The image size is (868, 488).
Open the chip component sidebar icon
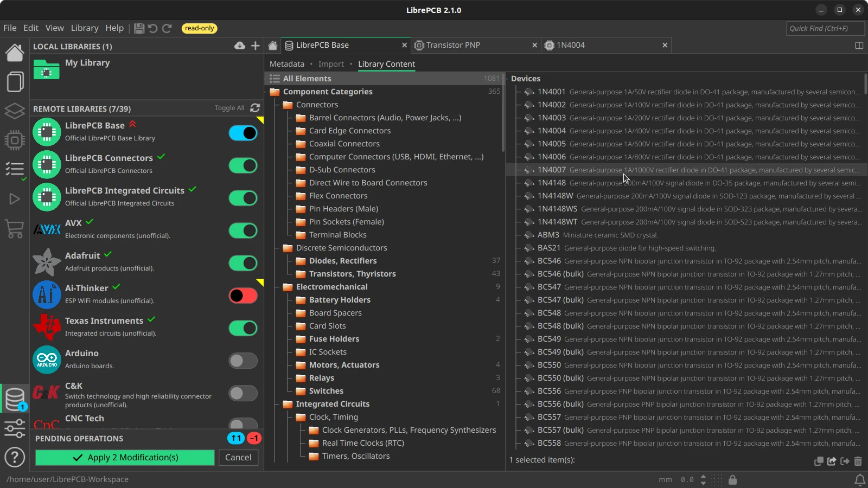click(15, 140)
